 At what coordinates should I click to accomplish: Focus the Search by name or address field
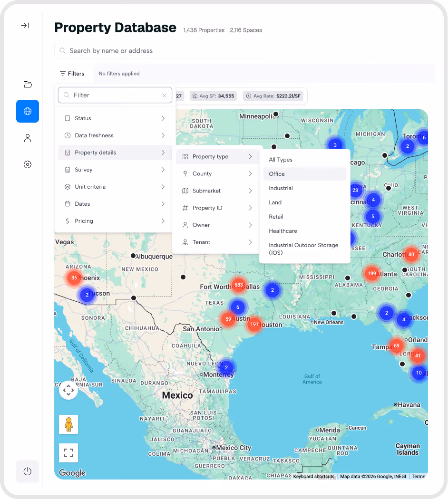[x=161, y=51]
